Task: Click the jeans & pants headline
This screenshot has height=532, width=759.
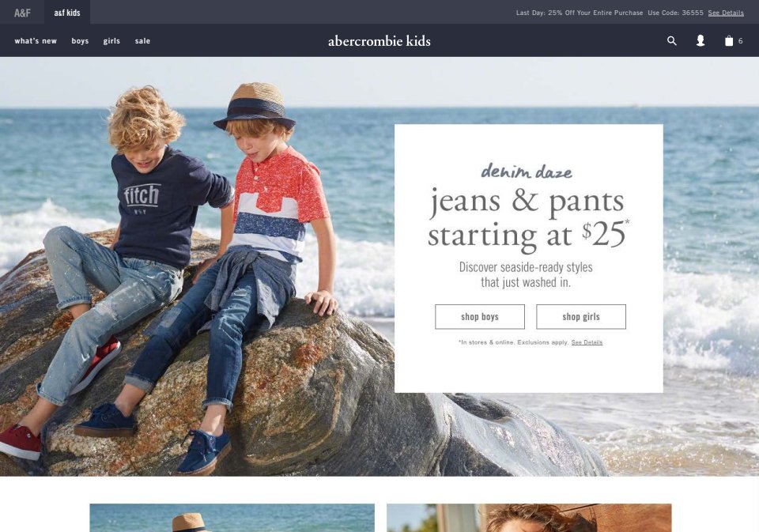Action: click(528, 218)
